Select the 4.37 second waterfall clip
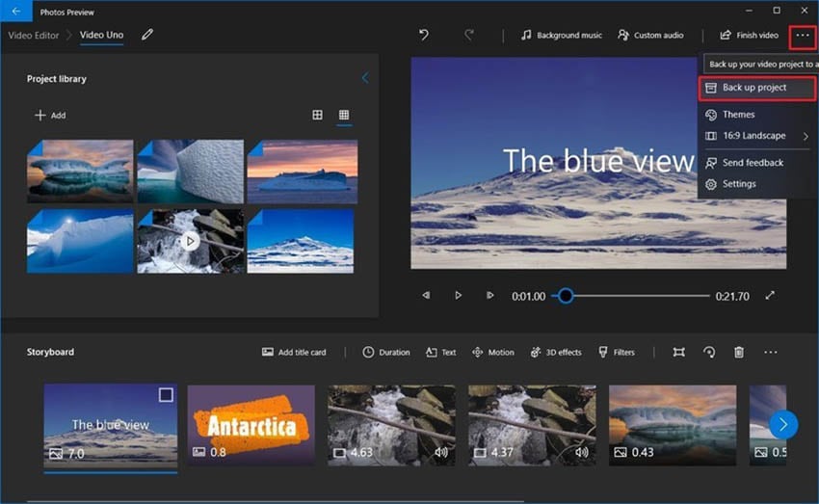Screen dimensions: 819x504 pyautogui.click(x=532, y=425)
